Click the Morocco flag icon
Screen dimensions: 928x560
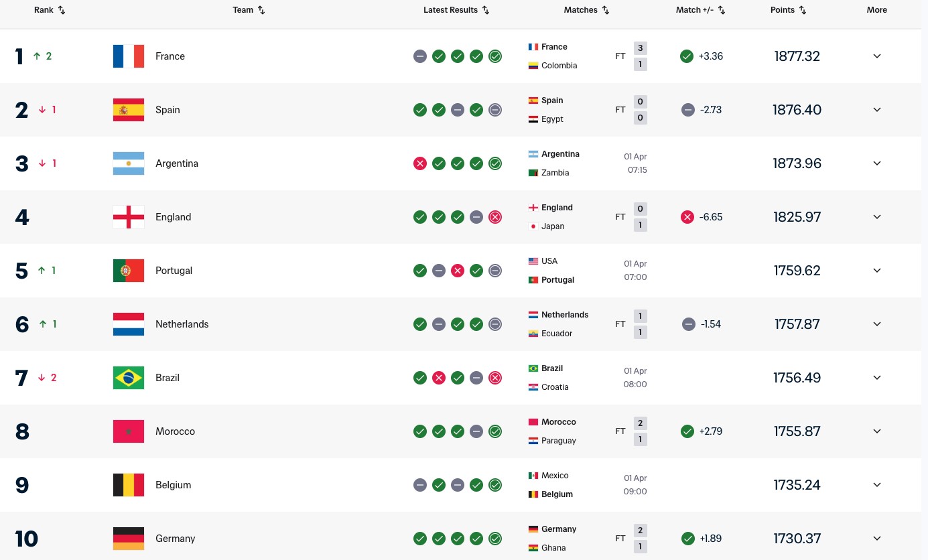129,431
